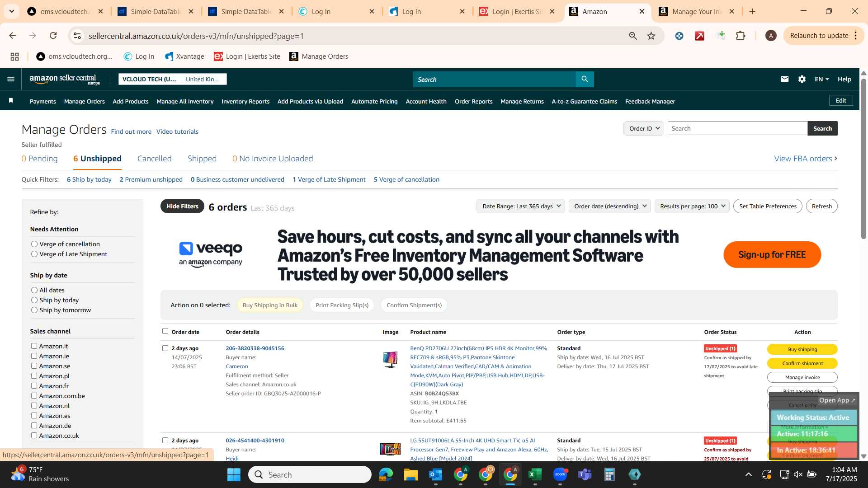This screenshot has width=868, height=488.
Task: Select Verge of Late Shipment radio filter
Action: pyautogui.click(x=34, y=254)
